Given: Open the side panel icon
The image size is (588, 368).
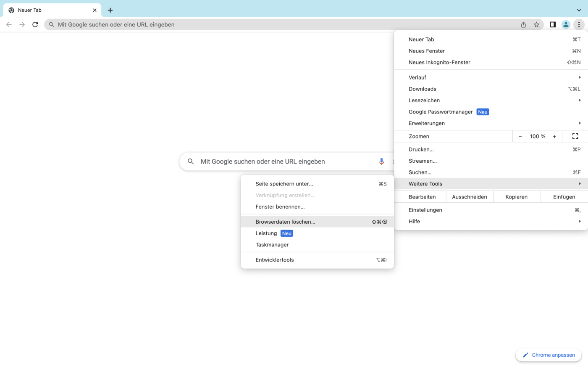Looking at the screenshot, I should [x=553, y=24].
